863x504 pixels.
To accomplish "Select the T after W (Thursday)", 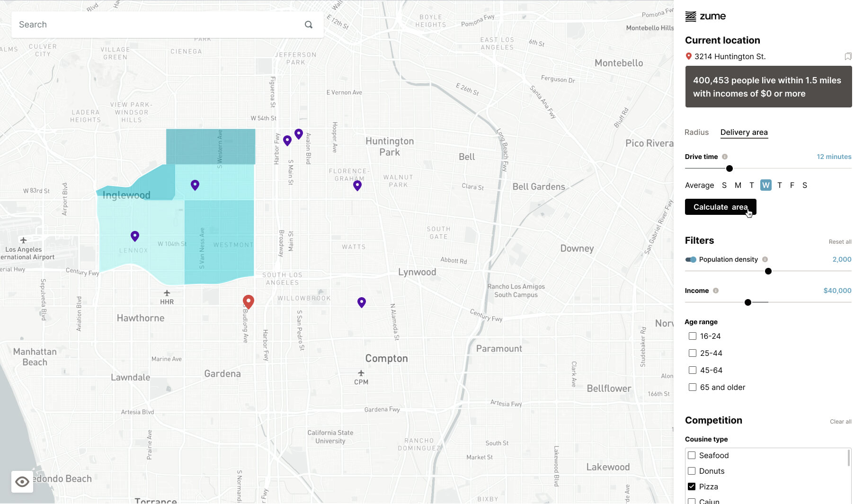I will point(780,186).
